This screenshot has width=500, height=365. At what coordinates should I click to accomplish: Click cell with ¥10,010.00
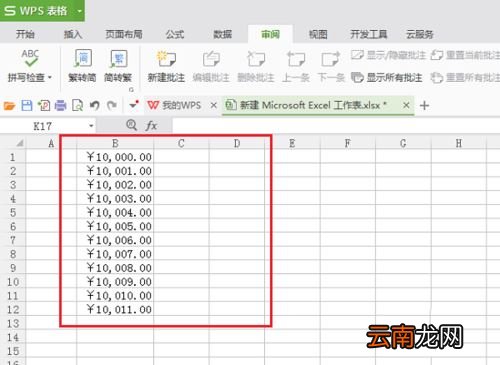[115, 296]
